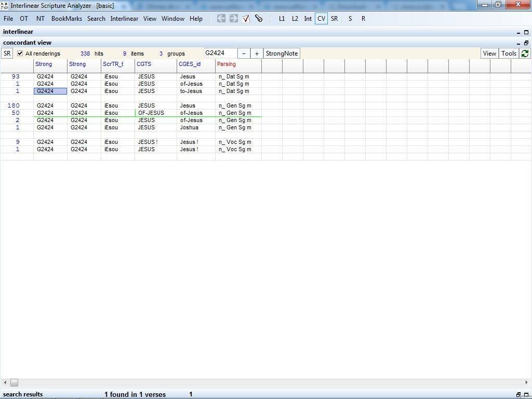Click the SR icon on concordant toolbar

tap(7, 53)
